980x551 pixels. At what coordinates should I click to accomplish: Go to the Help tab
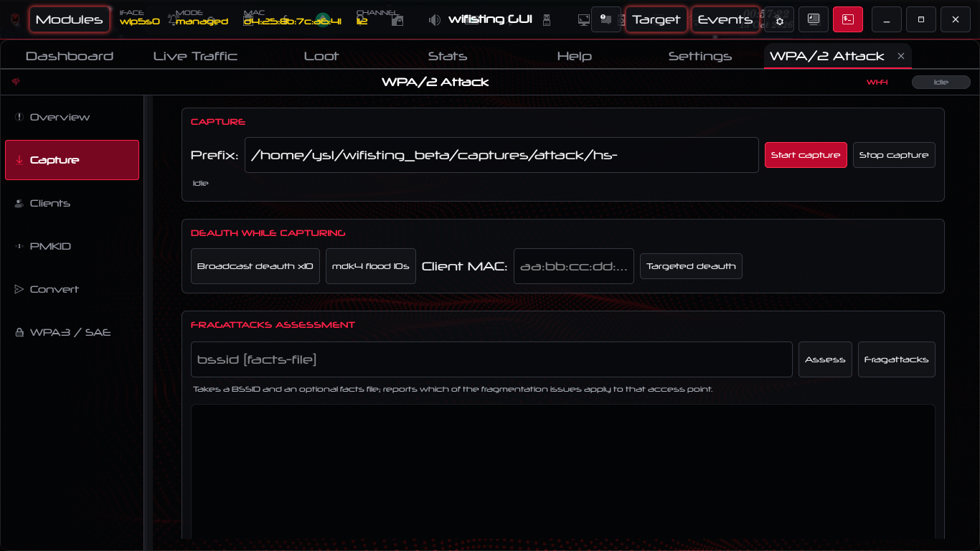pyautogui.click(x=575, y=56)
